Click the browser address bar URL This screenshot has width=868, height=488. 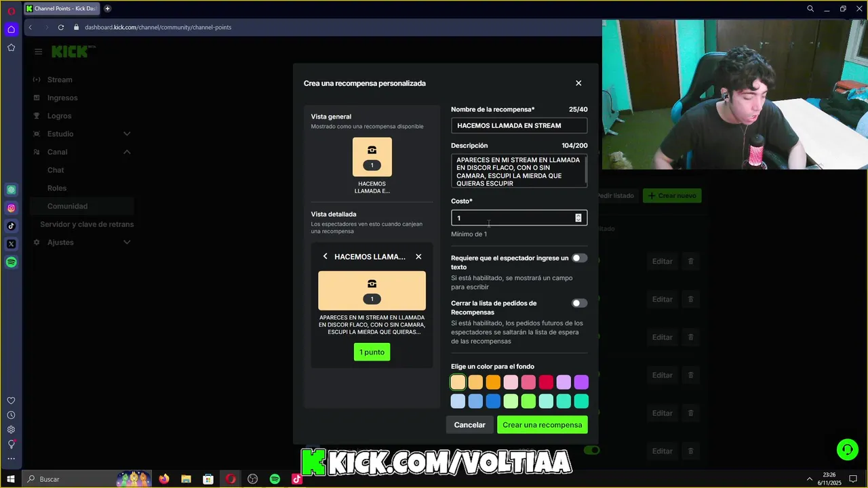(x=158, y=27)
